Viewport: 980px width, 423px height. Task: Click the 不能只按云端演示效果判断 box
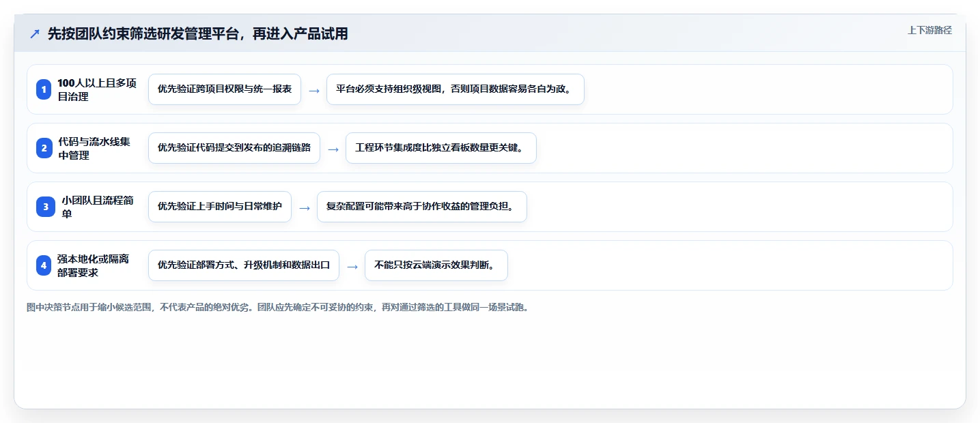click(436, 265)
